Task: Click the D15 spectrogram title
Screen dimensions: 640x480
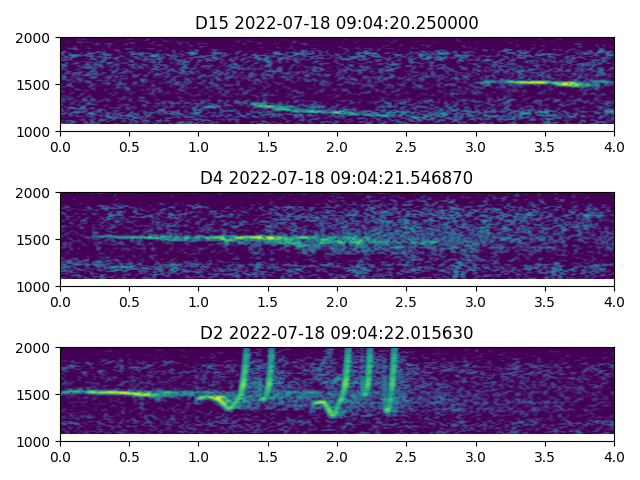Action: click(x=337, y=23)
